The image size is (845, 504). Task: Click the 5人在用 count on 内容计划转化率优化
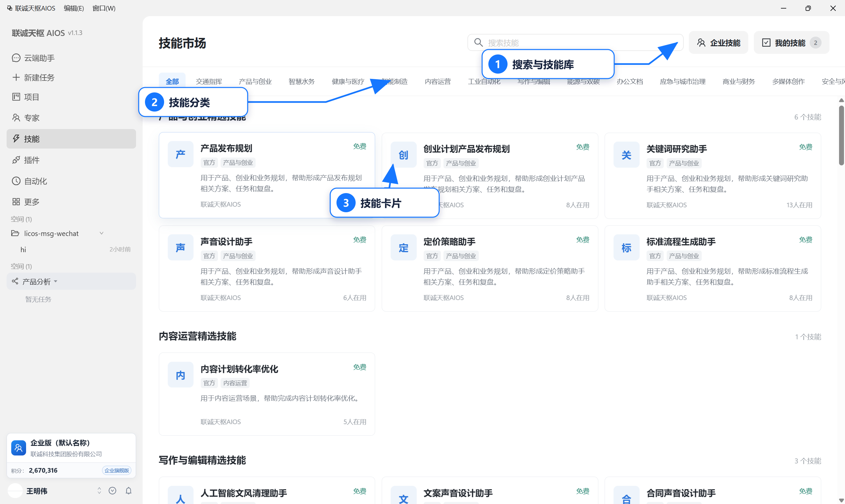[354, 422]
